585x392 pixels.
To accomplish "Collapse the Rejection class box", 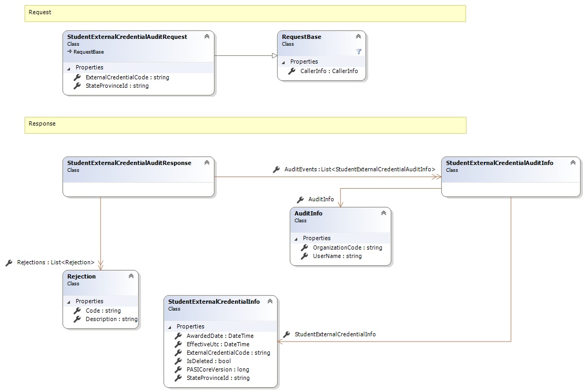I will coord(131,276).
